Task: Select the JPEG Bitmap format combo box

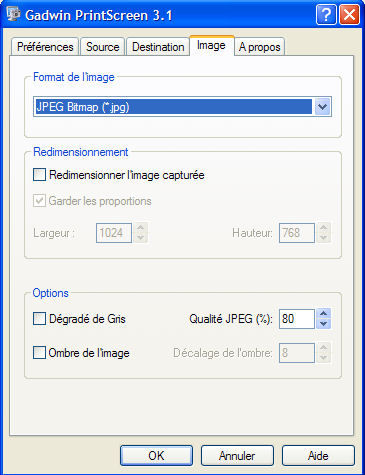Action: 182,107
